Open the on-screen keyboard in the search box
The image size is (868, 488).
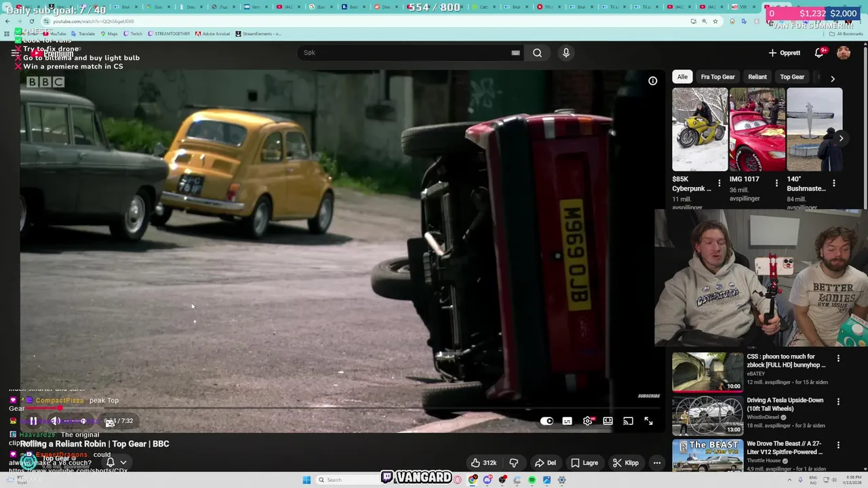tap(515, 53)
